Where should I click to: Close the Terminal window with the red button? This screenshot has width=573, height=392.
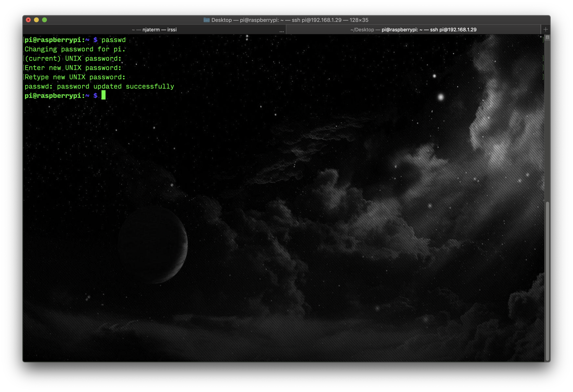(x=28, y=20)
